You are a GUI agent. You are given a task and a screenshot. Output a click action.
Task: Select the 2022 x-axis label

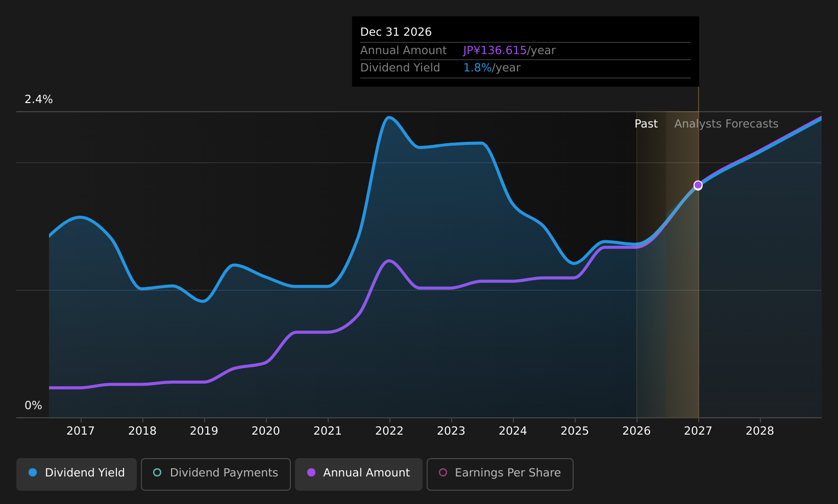(389, 431)
